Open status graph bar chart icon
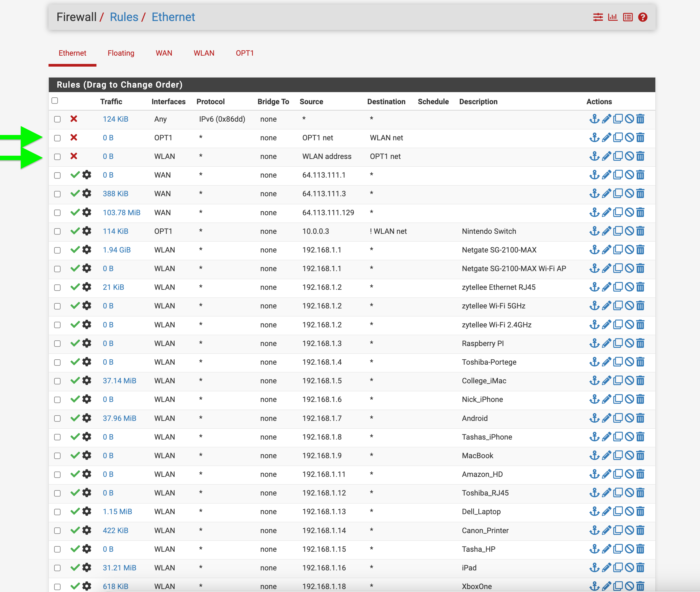 [x=612, y=17]
